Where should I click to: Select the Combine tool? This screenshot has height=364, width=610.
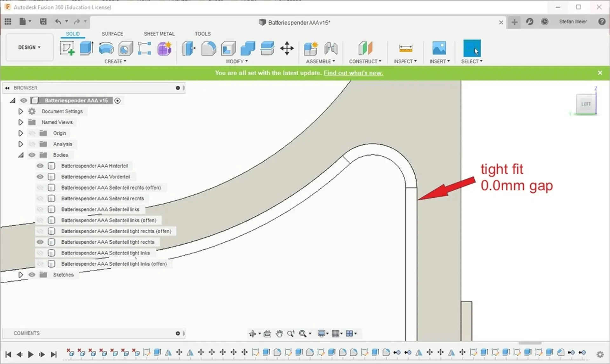248,48
